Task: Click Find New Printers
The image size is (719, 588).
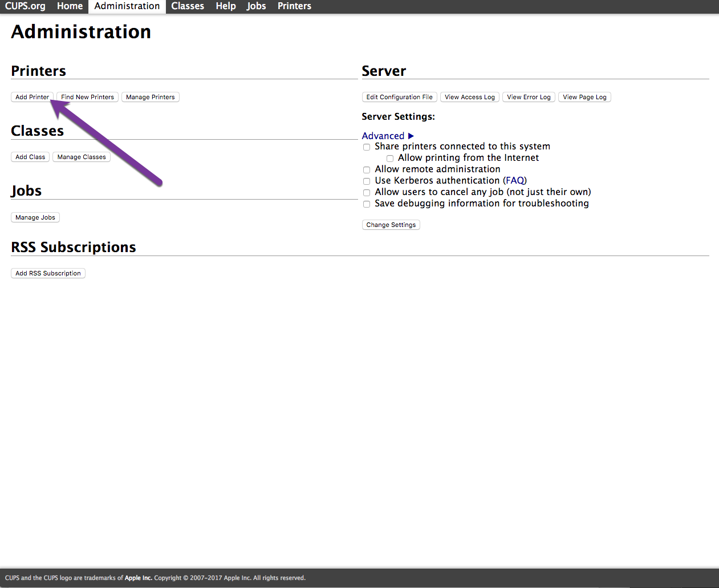Action: (x=88, y=97)
